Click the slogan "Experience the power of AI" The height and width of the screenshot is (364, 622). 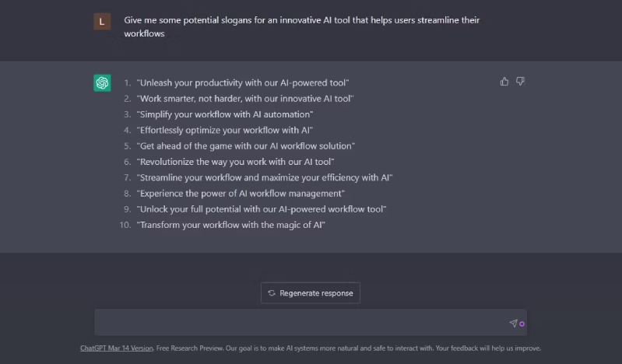(x=241, y=193)
